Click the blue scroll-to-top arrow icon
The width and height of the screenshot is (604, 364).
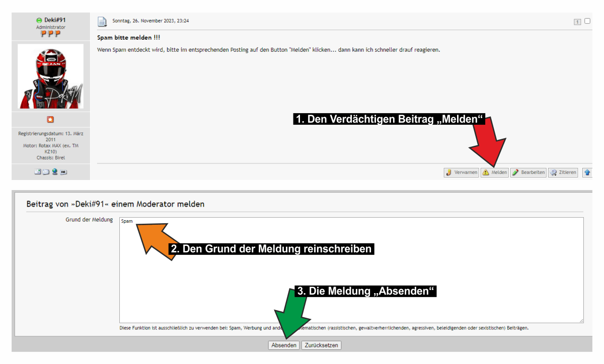click(x=587, y=172)
